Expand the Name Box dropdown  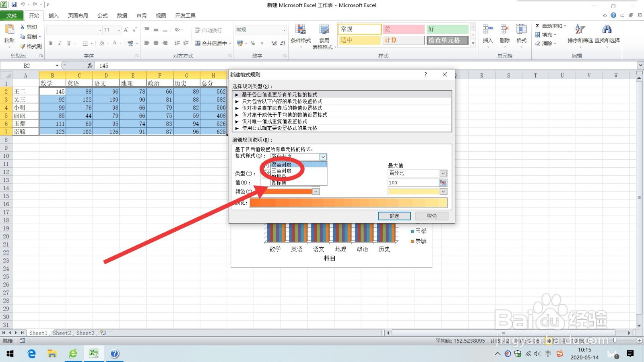(57, 66)
